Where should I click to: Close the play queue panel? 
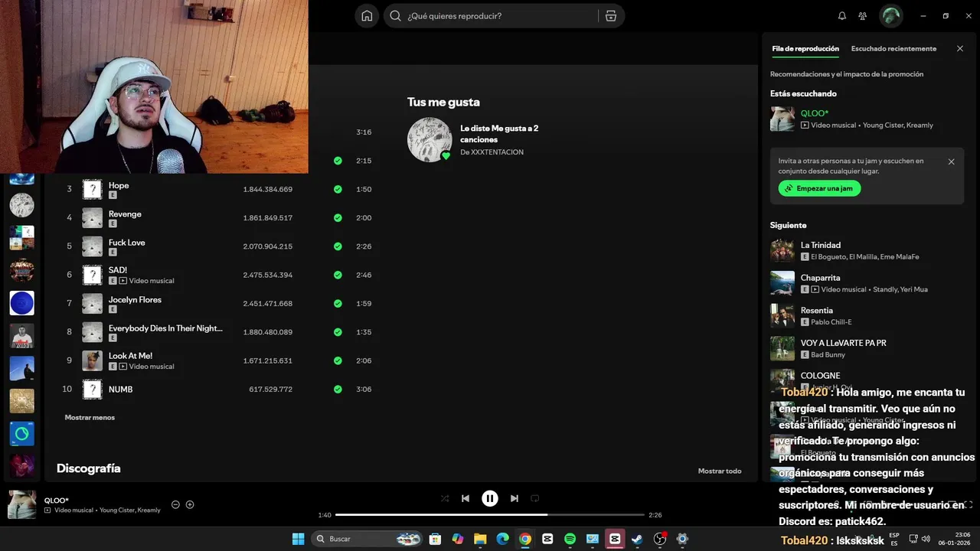pos(960,48)
